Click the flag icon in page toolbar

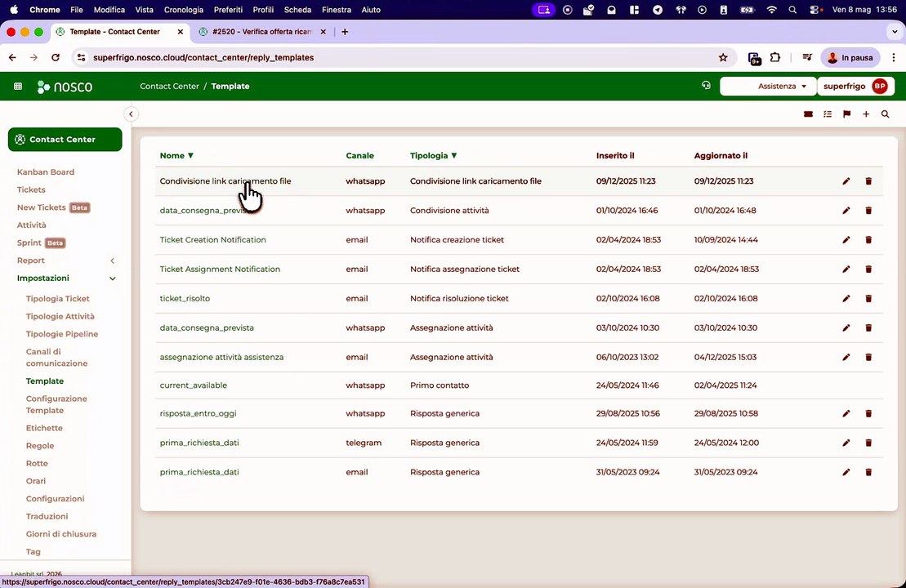(846, 114)
